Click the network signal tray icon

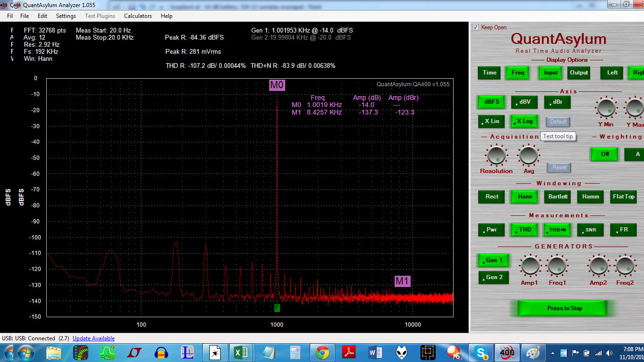[x=599, y=353]
